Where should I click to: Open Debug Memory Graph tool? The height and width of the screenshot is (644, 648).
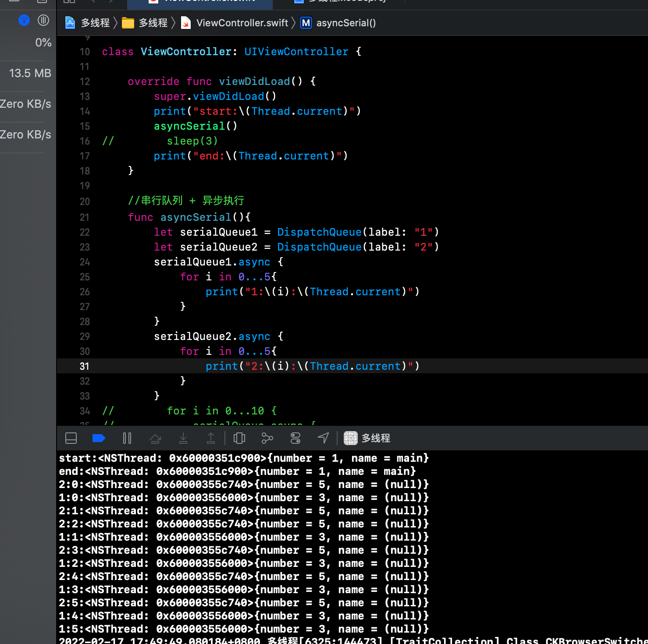tap(267, 438)
